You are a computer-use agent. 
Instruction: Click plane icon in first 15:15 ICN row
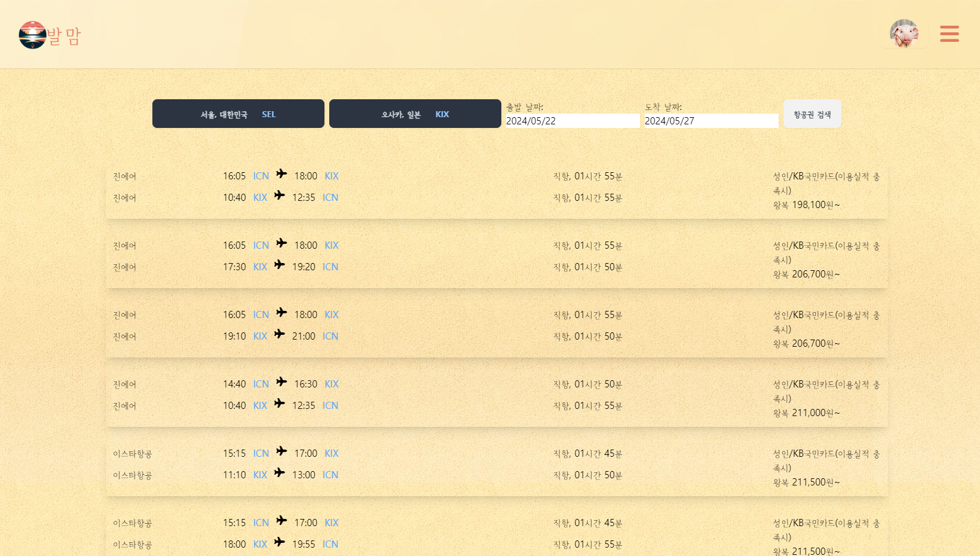[281, 451]
